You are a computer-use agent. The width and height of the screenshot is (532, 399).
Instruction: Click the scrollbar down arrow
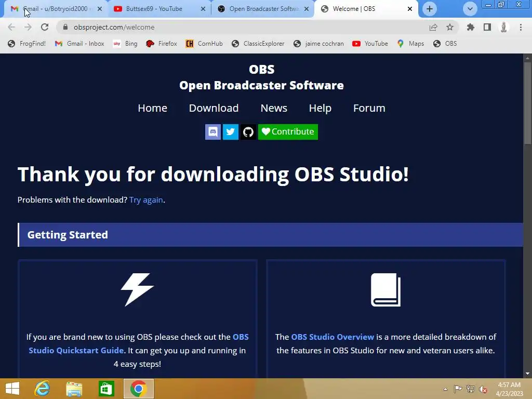pos(527,374)
